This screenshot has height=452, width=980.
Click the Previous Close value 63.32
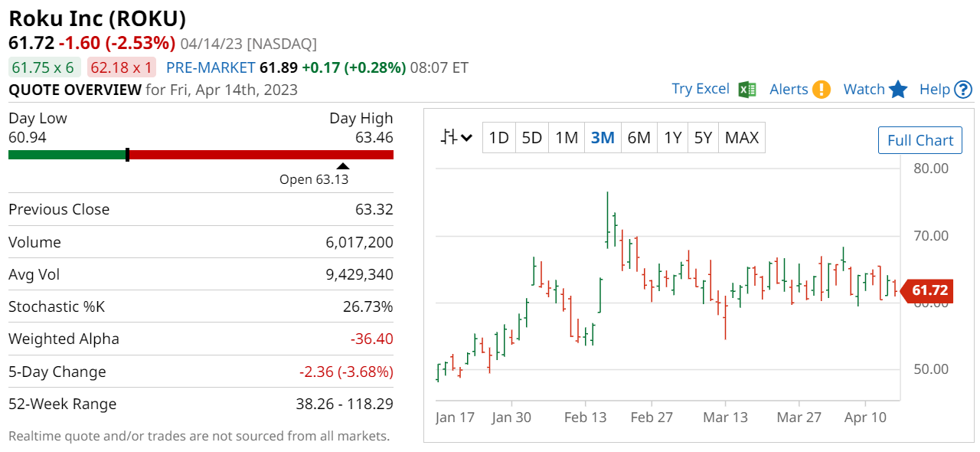(374, 209)
